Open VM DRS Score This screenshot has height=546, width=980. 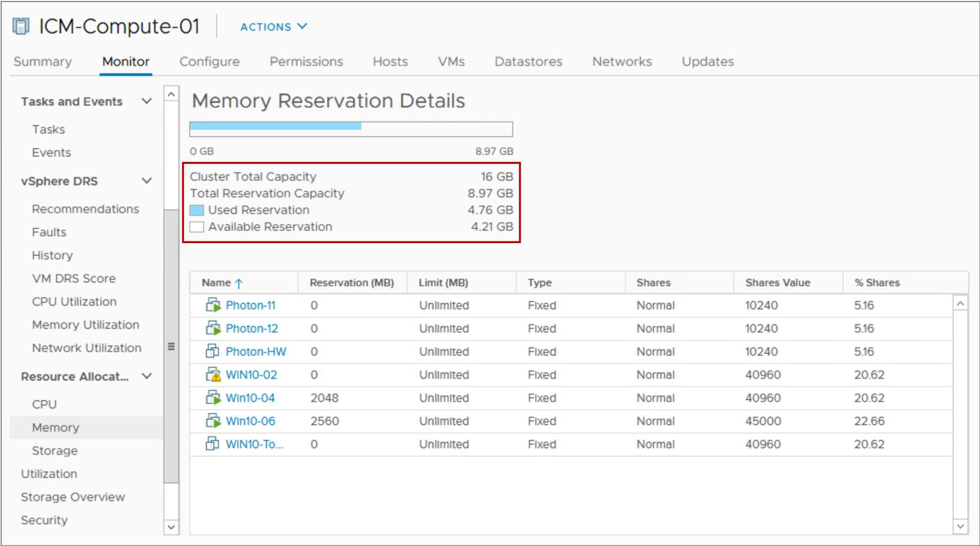point(74,278)
